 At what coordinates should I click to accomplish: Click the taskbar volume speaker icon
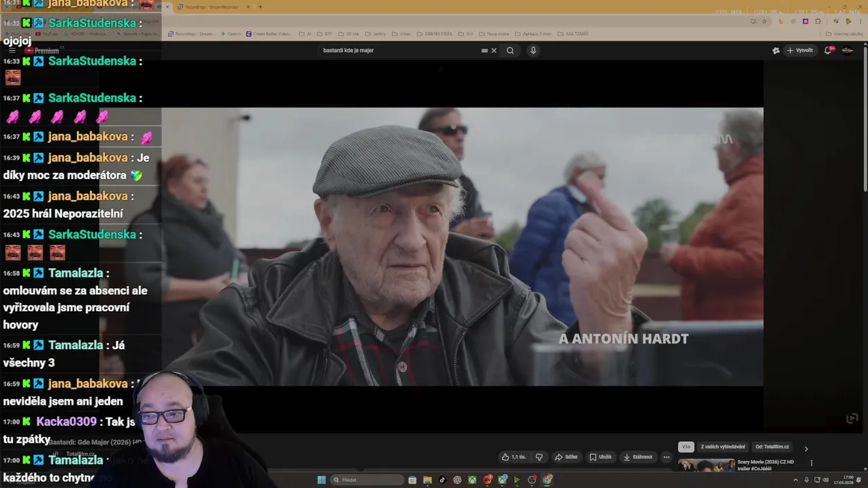pyautogui.click(x=825, y=480)
